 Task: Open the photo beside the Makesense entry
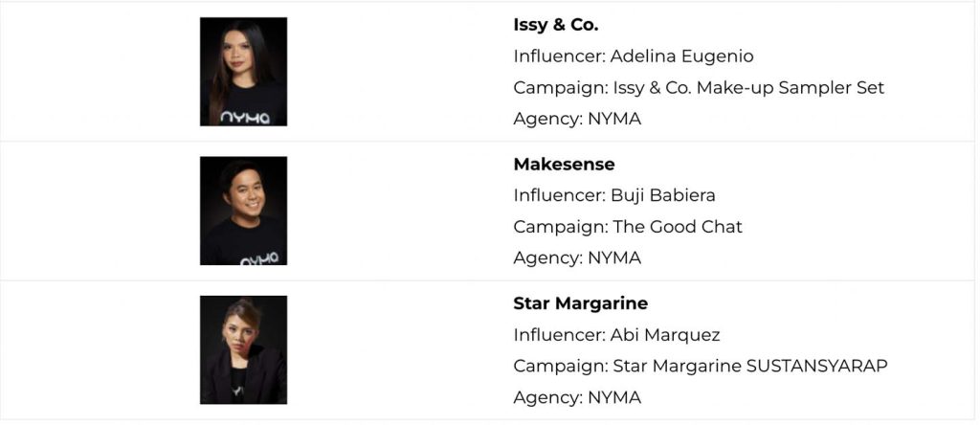[x=243, y=211]
